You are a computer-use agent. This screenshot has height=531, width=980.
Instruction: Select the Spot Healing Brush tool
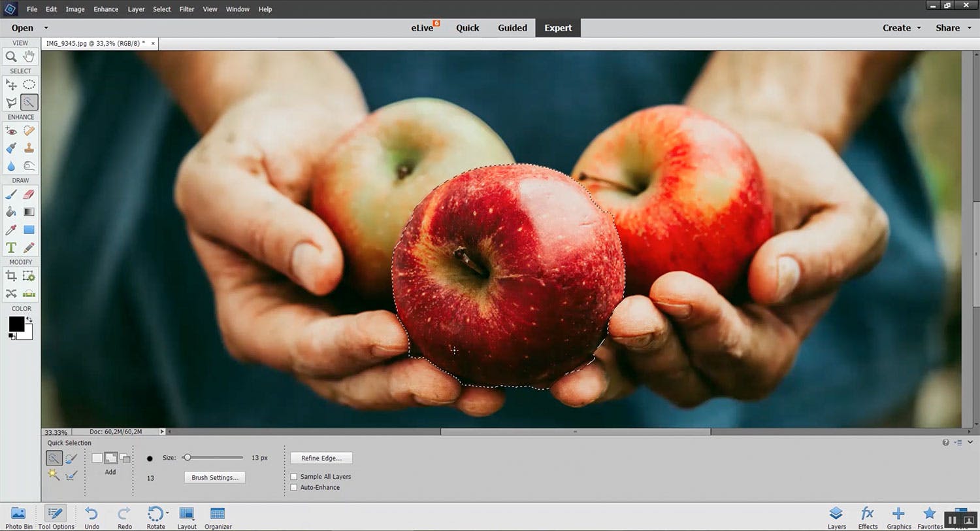[x=29, y=131]
